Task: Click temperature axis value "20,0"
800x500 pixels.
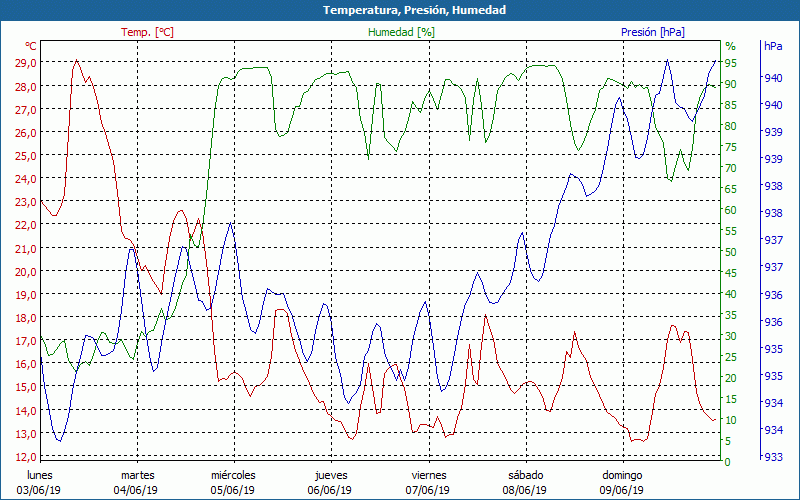Action: [x=25, y=271]
